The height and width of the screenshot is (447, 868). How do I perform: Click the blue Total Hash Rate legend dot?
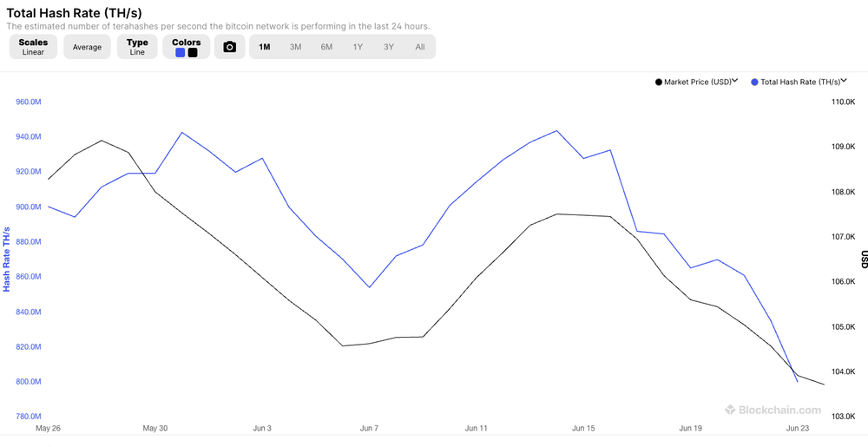(754, 82)
